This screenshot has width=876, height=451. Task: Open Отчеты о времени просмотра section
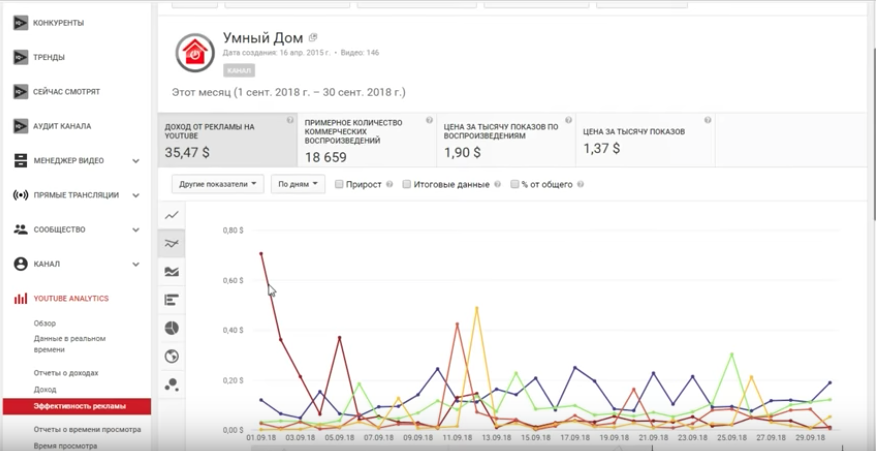coord(87,430)
